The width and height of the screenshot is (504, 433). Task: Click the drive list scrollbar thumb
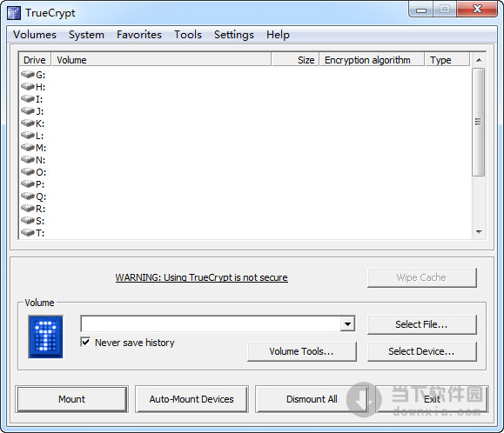479,122
